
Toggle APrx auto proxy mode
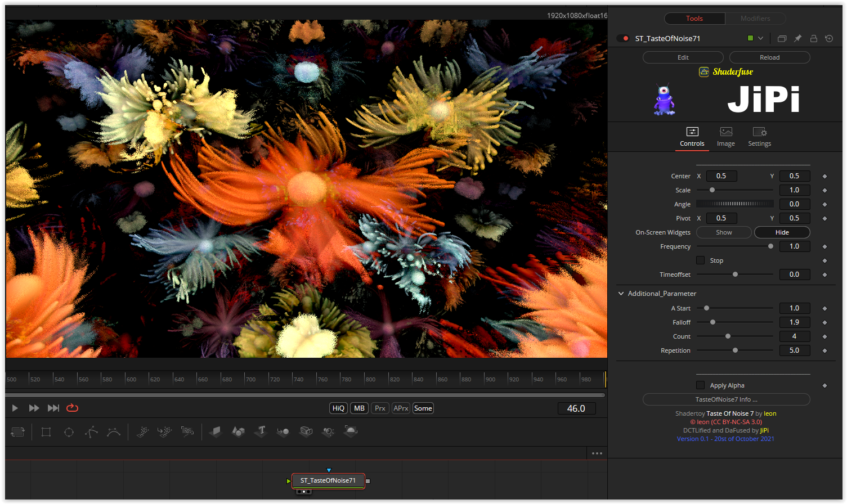401,408
